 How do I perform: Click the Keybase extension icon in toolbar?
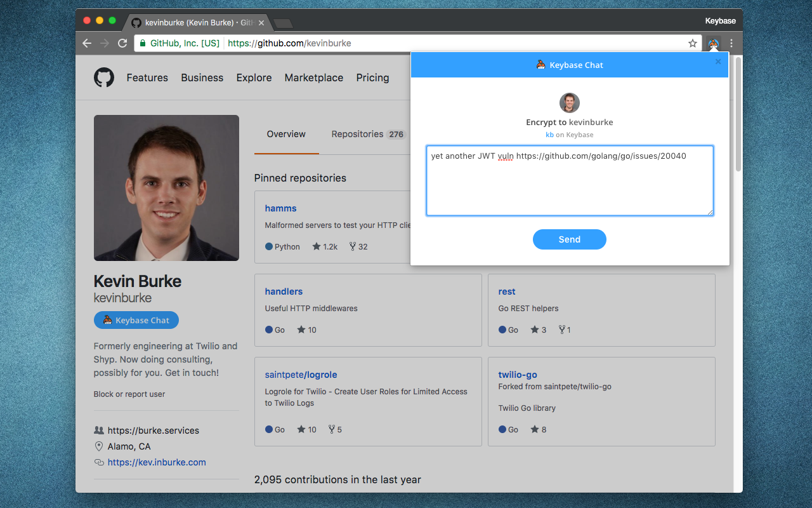coord(714,43)
